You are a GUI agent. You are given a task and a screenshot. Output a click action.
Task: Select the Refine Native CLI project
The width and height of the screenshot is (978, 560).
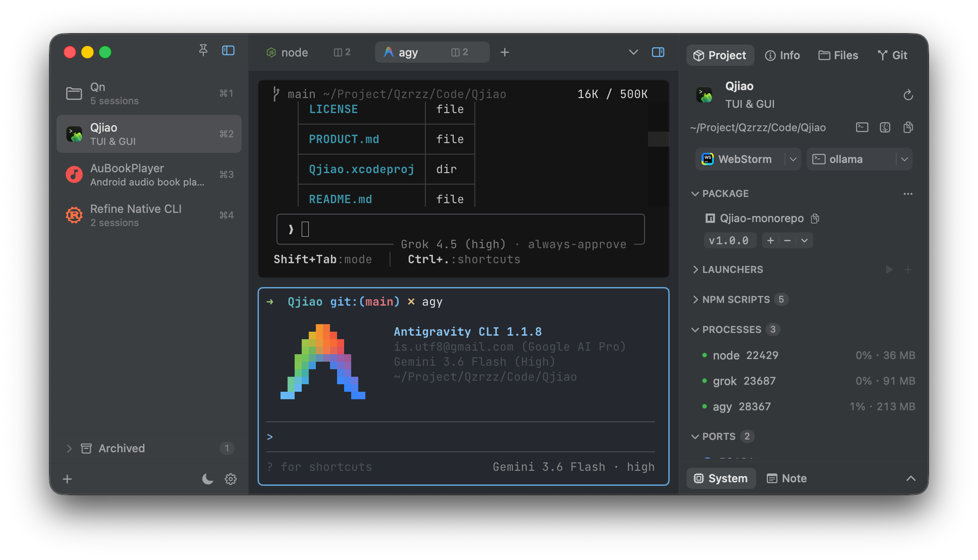(149, 215)
